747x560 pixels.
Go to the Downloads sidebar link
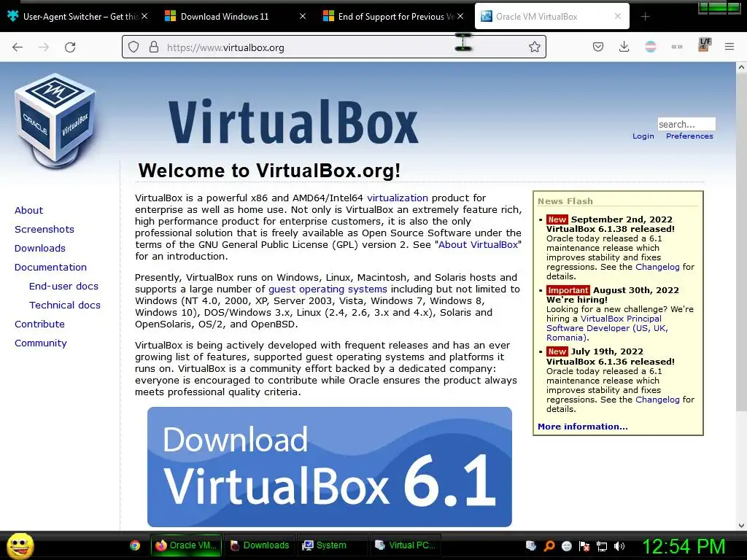point(40,248)
